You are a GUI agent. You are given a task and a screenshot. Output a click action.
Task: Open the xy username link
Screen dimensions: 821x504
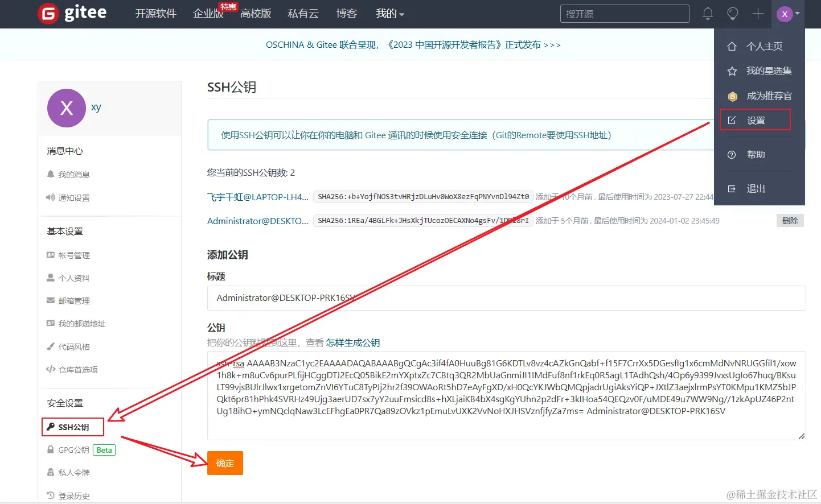click(x=96, y=107)
